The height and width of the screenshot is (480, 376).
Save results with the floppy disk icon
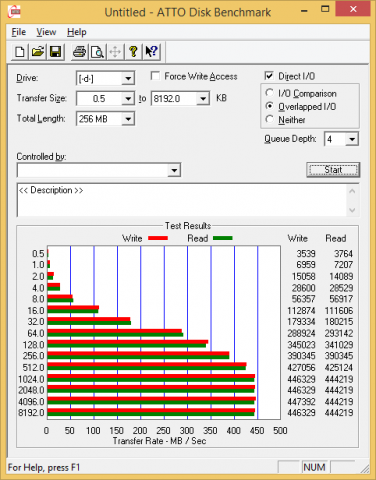click(55, 52)
